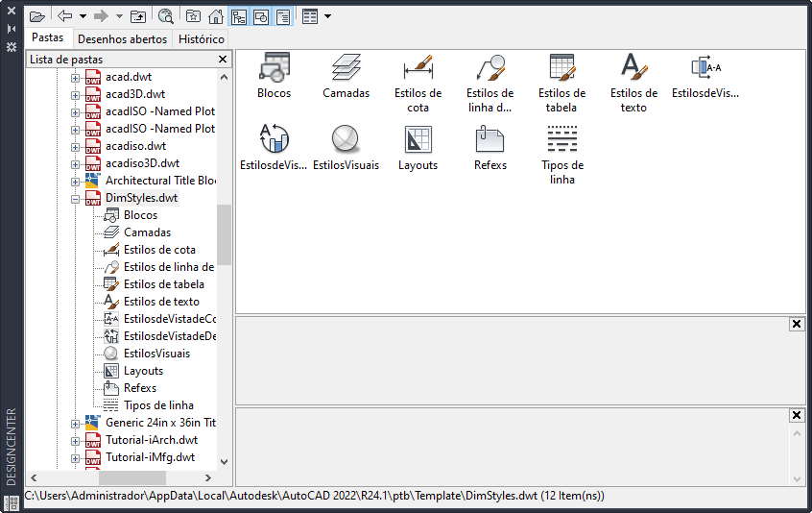Click the folder tree horizontal scrollbar thumb
The width and height of the screenshot is (812, 513).
(132, 477)
